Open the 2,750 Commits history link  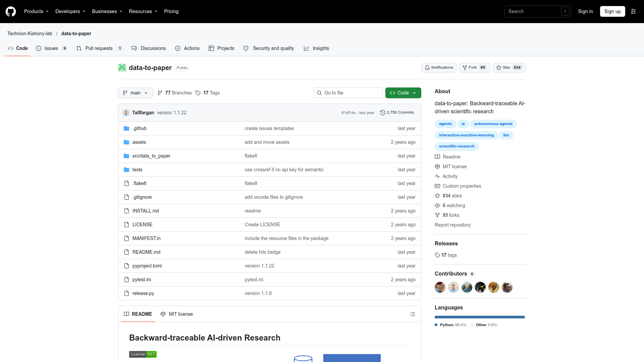point(397,113)
